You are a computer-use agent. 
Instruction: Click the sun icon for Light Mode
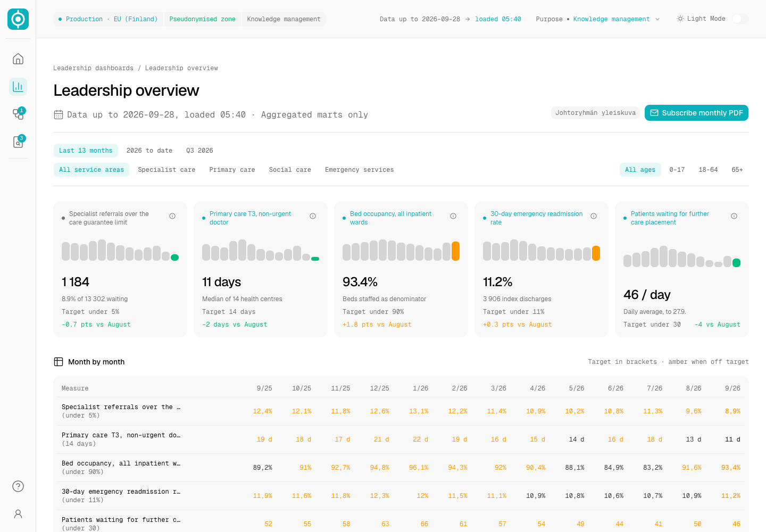pos(680,19)
